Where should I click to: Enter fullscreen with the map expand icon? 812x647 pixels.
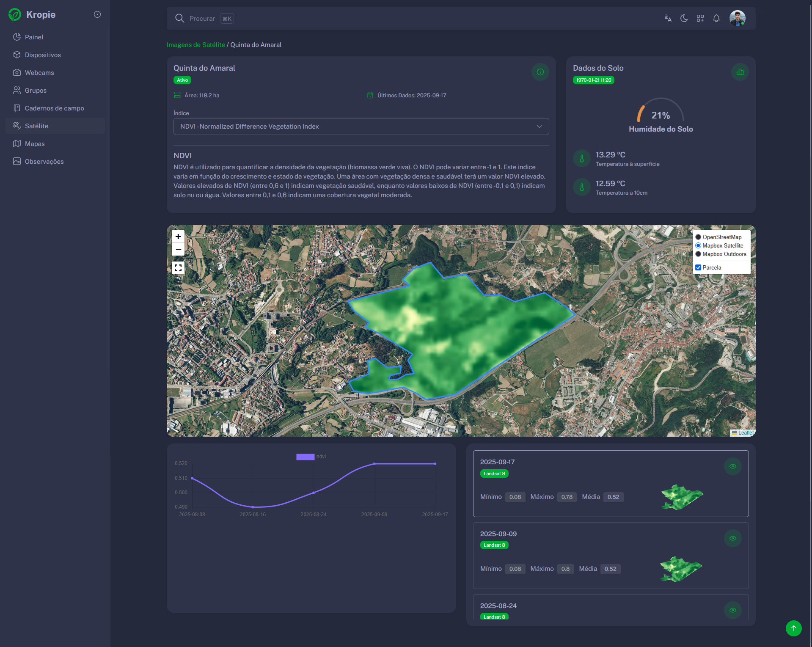(178, 267)
